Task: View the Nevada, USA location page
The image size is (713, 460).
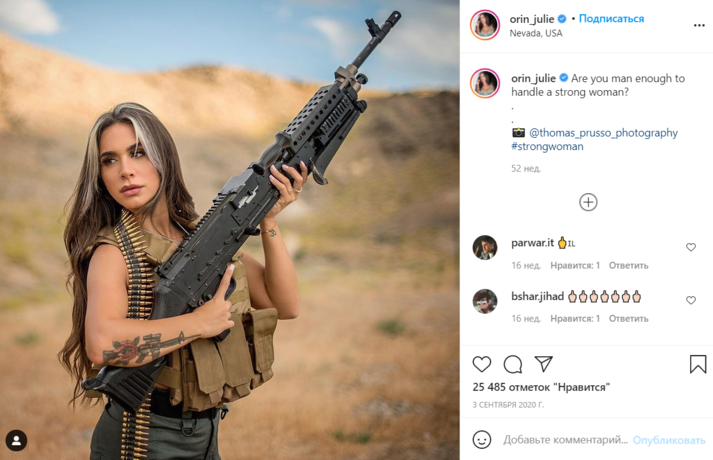Action: pyautogui.click(x=536, y=33)
